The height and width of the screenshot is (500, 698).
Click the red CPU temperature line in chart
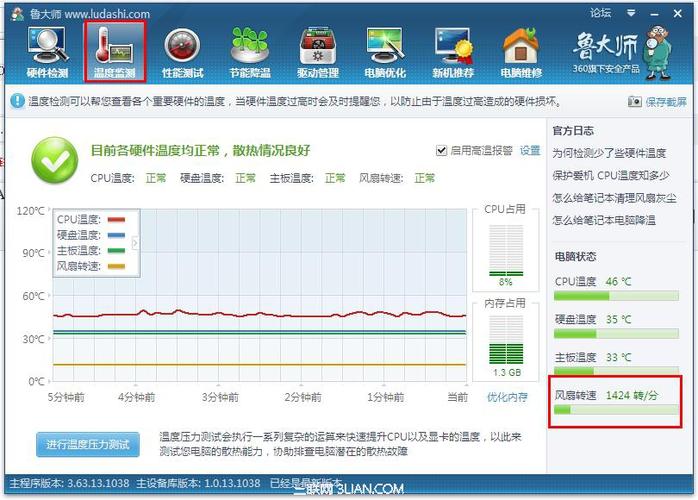pyautogui.click(x=259, y=314)
